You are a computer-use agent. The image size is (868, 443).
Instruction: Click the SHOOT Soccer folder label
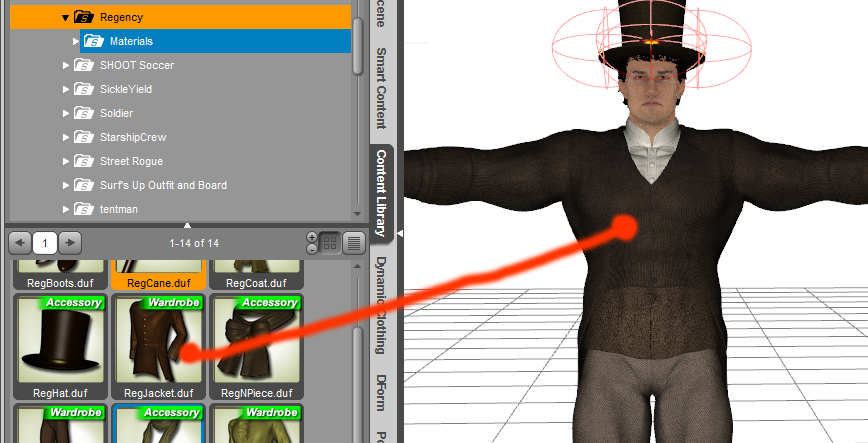pyautogui.click(x=137, y=65)
